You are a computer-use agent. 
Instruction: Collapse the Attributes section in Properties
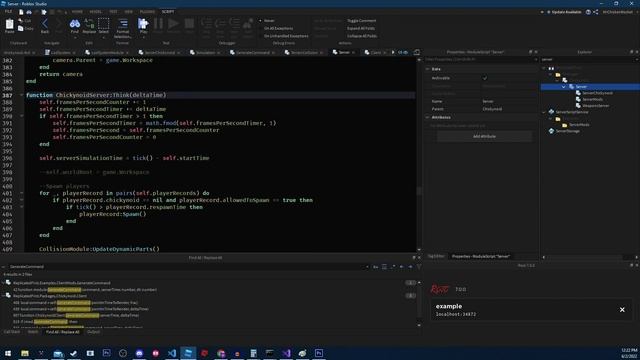427,117
